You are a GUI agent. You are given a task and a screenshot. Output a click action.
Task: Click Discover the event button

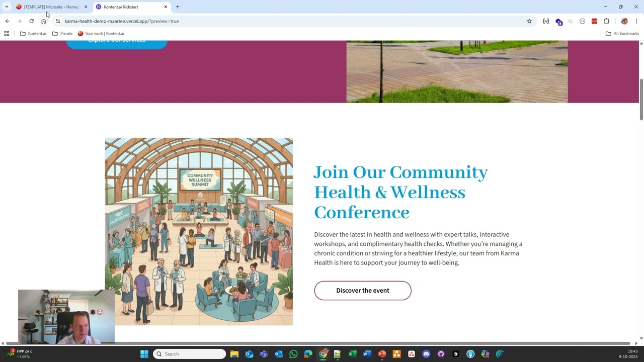tap(363, 291)
